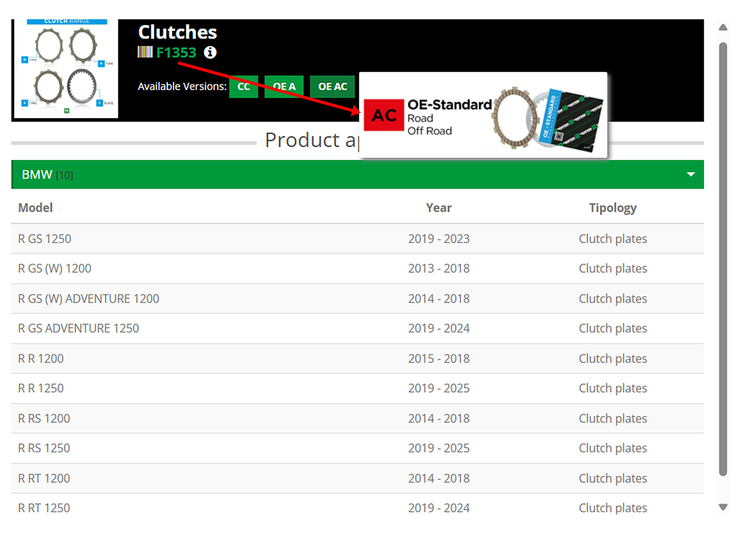Click the Tipology column header
Screen dimensions: 741x560
[613, 208]
